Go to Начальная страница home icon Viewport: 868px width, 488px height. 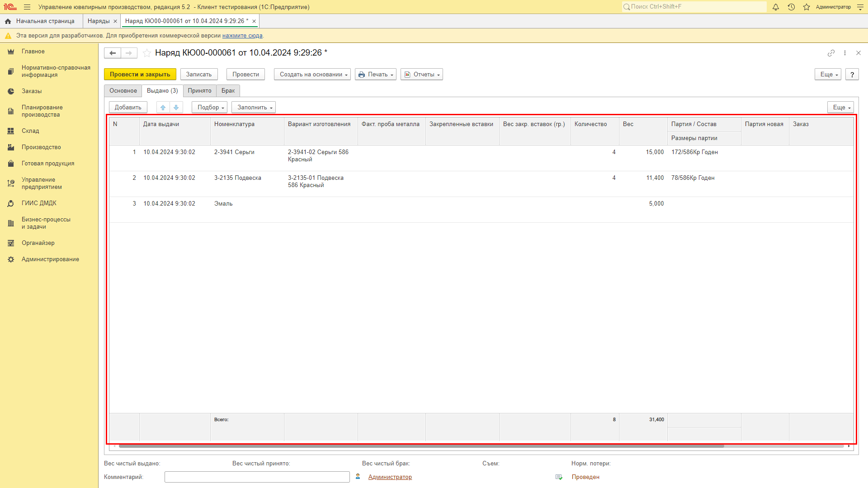click(8, 21)
